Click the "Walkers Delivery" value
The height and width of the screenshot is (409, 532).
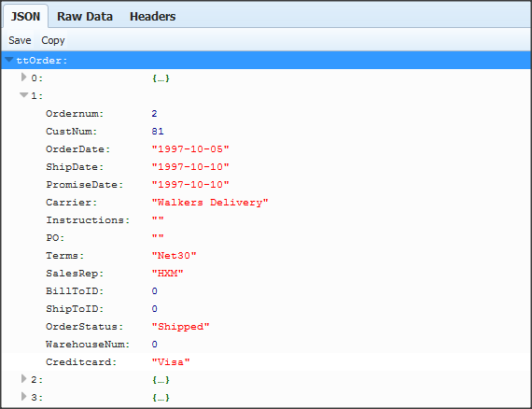[210, 203]
